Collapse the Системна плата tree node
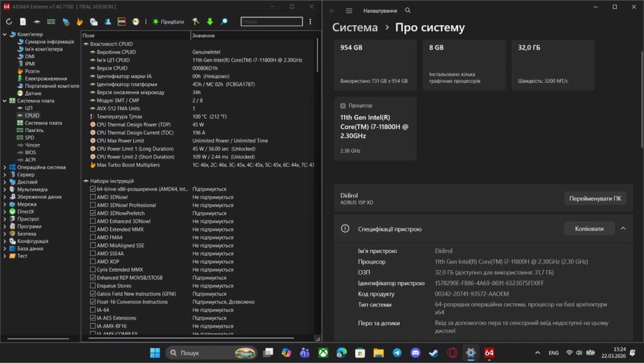 coord(5,101)
